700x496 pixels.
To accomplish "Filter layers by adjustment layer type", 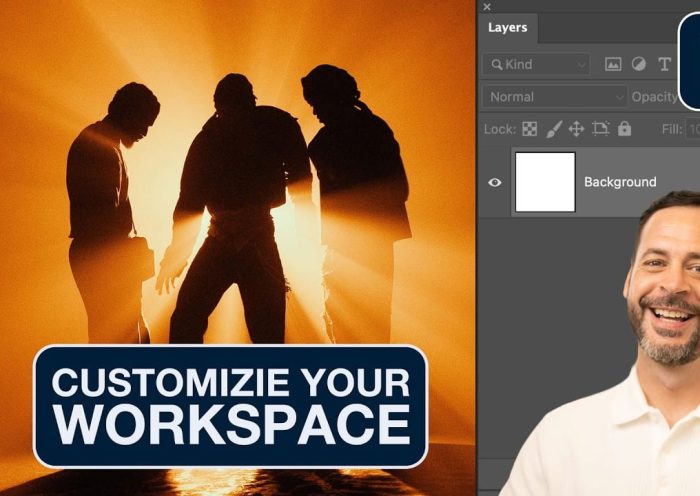I will click(638, 65).
